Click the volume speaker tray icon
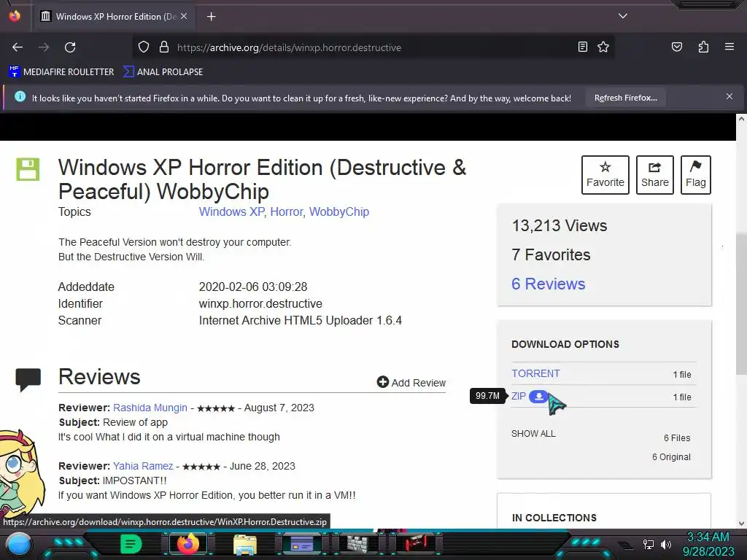The image size is (747, 560). tap(666, 544)
